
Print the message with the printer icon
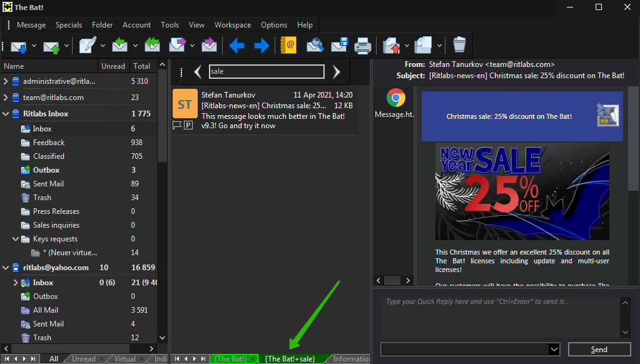[x=363, y=46]
